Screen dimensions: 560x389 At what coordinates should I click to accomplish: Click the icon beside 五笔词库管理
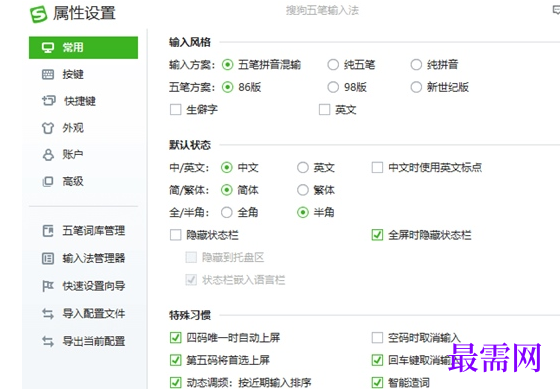point(48,231)
